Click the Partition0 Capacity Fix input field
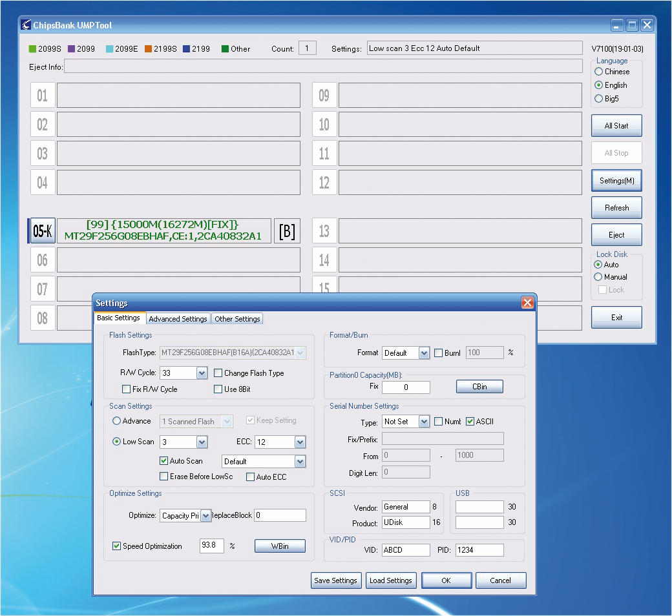The height and width of the screenshot is (616, 672). pyautogui.click(x=406, y=387)
